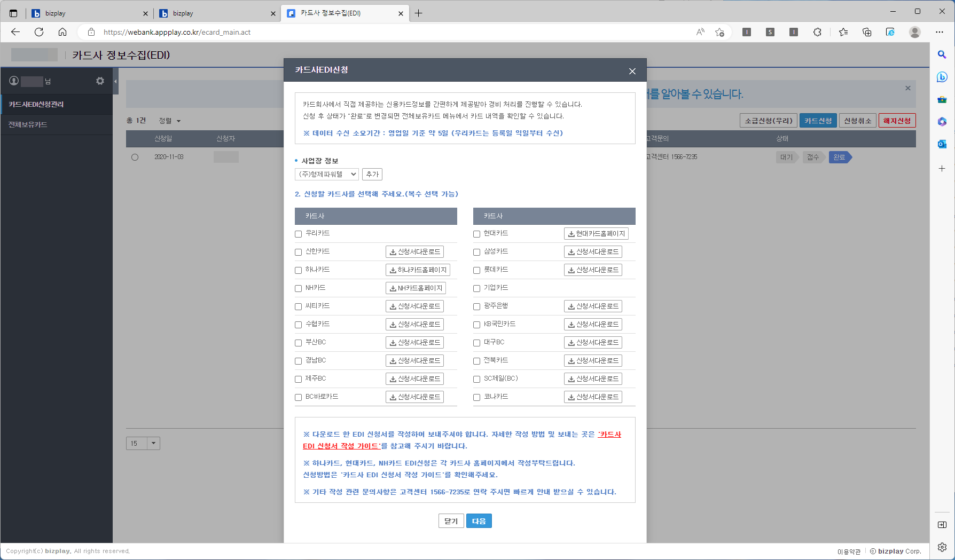Select the 카드사 정보수집(EDI) browser tab
Screen dimensions: 955x560
(345, 13)
